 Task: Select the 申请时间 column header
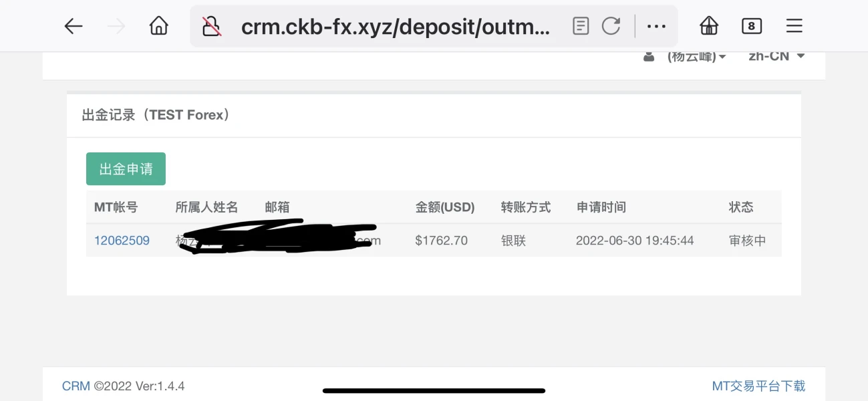(x=601, y=207)
